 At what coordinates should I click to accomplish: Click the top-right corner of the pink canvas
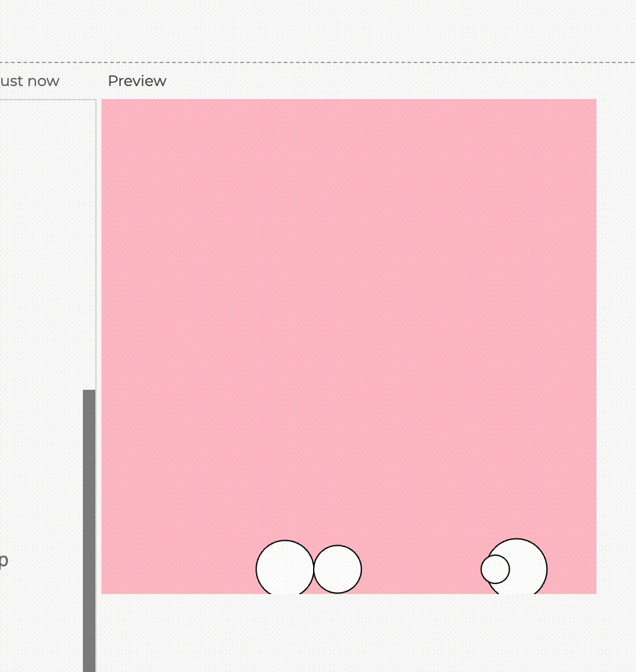point(594,101)
